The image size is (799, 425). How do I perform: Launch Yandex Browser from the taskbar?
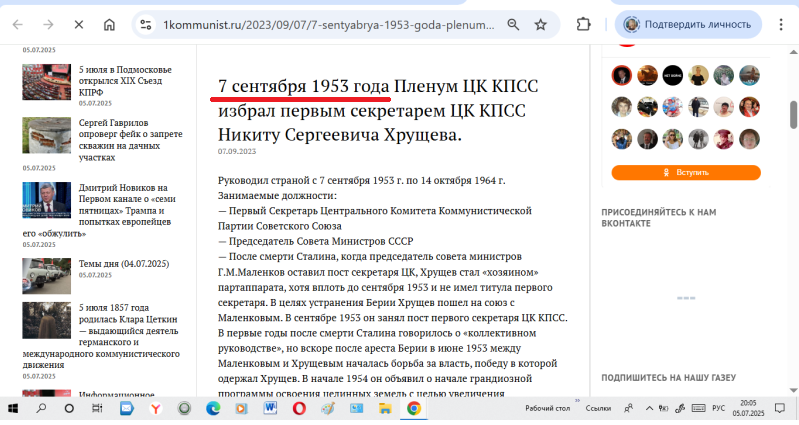point(155,408)
